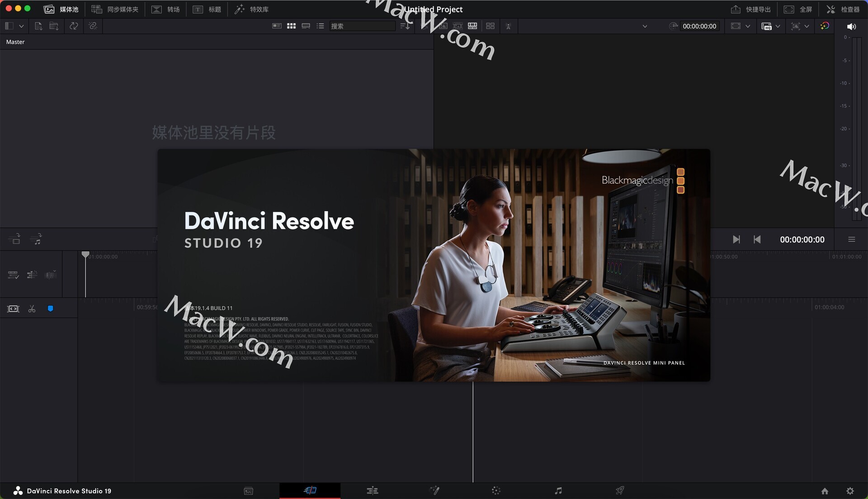The width and height of the screenshot is (868, 499).
Task: Click the lower timecode display 00:00:00:00
Action: pyautogui.click(x=802, y=239)
